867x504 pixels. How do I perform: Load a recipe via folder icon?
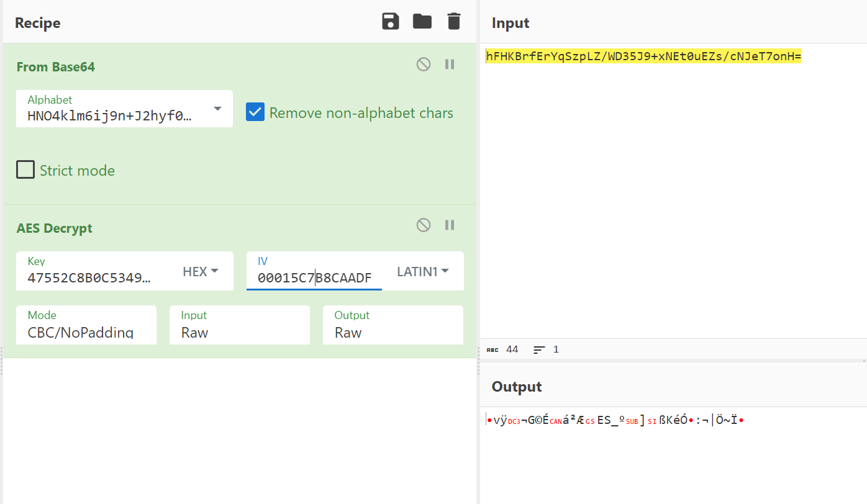point(422,22)
